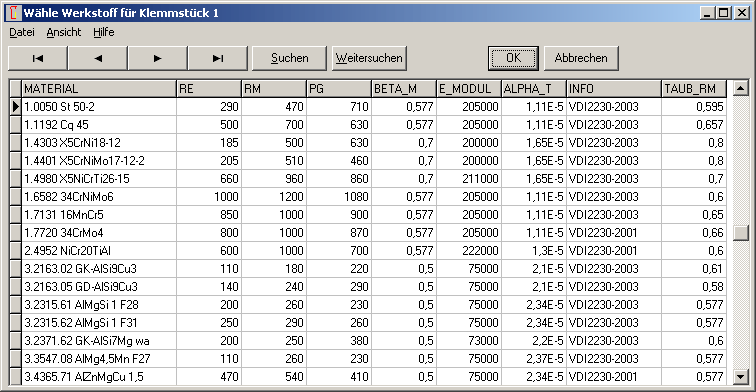This screenshot has height=392, width=756.
Task: Open the Hilfe menu
Action: tap(104, 32)
